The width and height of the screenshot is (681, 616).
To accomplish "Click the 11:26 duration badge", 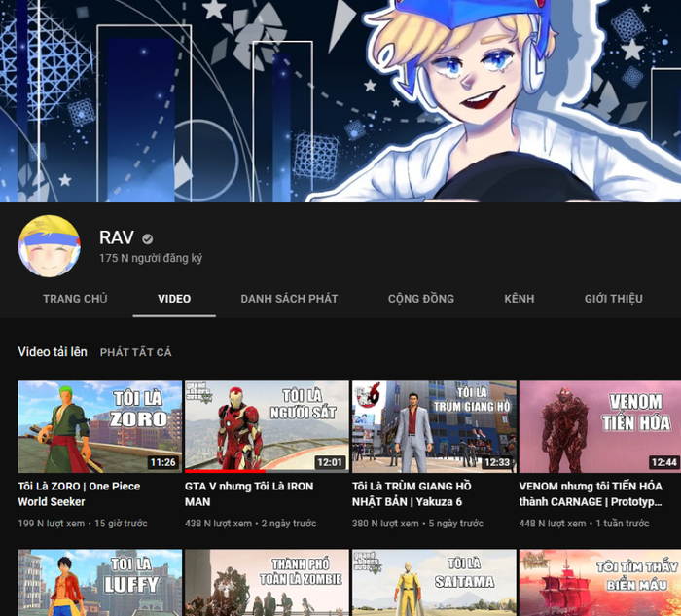I will click(x=162, y=462).
